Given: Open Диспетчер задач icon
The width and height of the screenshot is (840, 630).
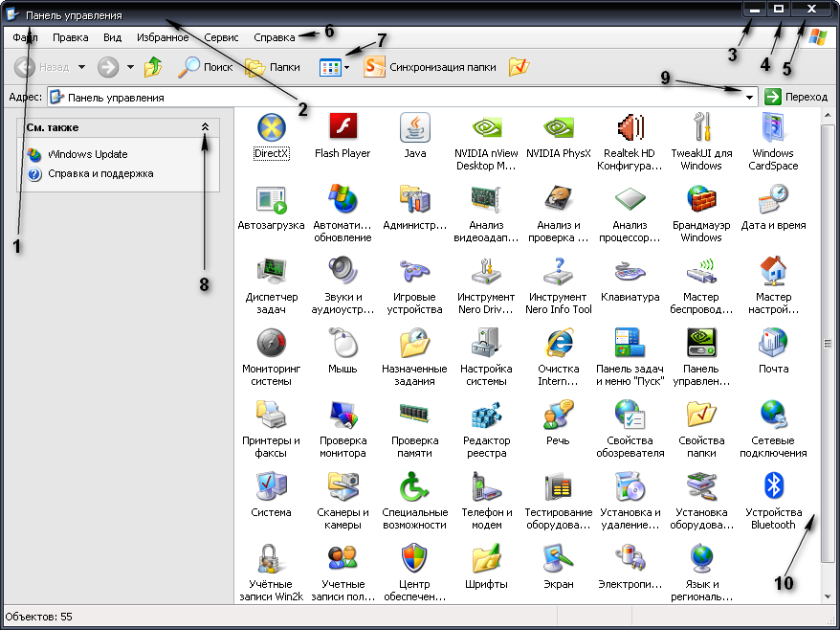Looking at the screenshot, I should [271, 271].
